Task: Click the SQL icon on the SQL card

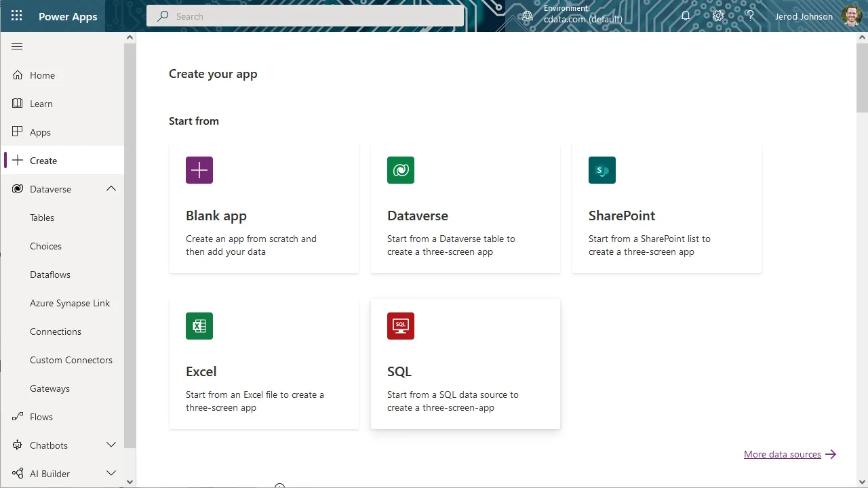Action: pyautogui.click(x=400, y=326)
